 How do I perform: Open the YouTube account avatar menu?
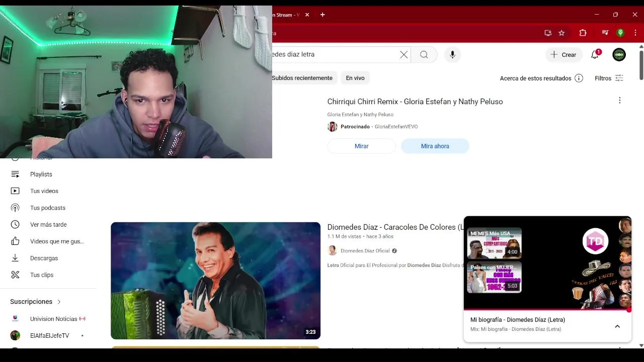(619, 55)
